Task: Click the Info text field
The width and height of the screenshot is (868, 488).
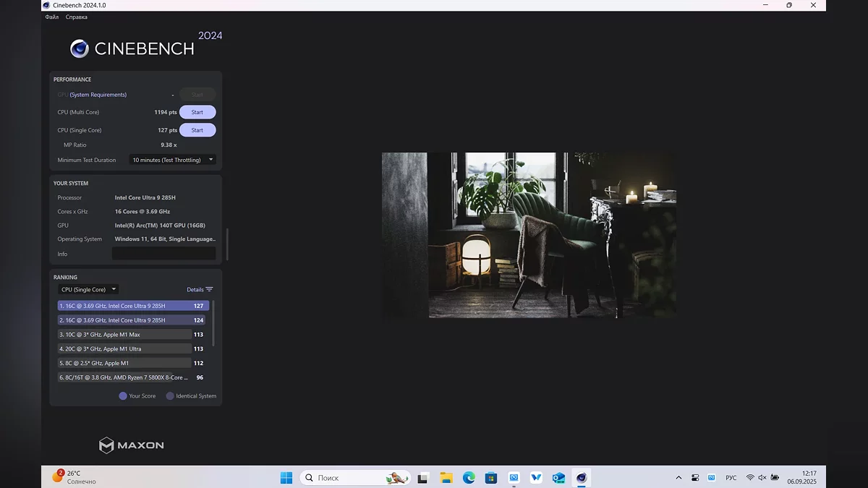Action: tap(163, 254)
